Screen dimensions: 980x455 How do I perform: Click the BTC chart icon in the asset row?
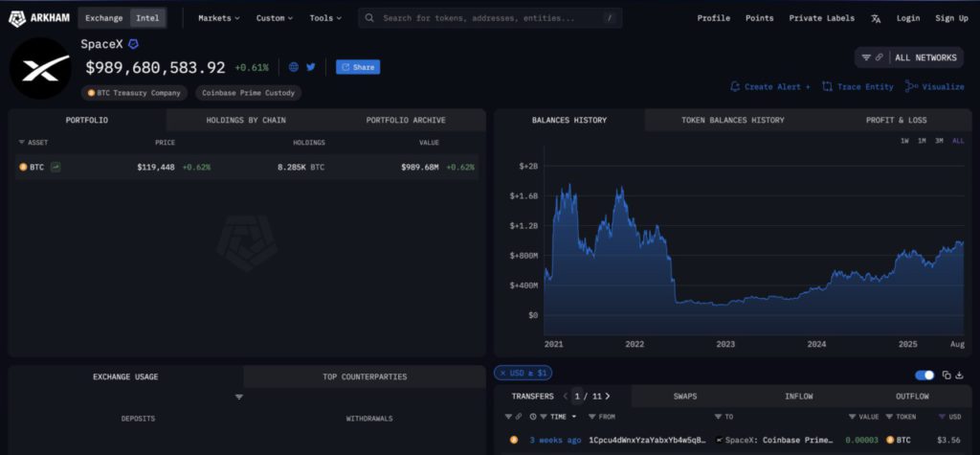click(56, 167)
